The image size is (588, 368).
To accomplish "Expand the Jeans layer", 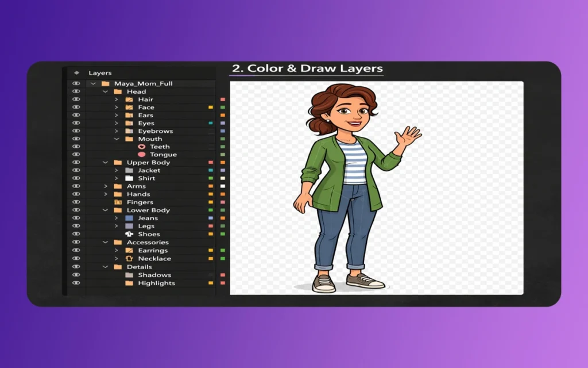I will point(117,218).
